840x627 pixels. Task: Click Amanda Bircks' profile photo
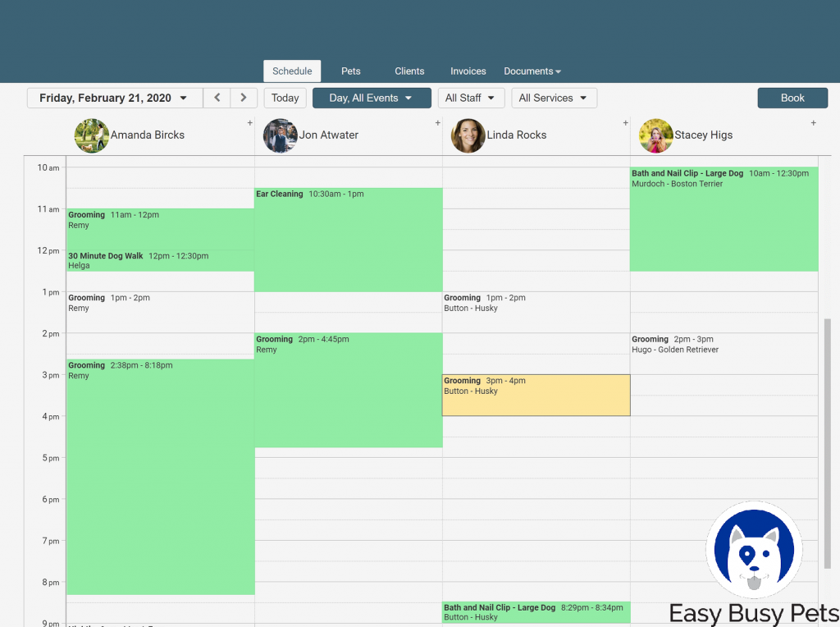91,135
